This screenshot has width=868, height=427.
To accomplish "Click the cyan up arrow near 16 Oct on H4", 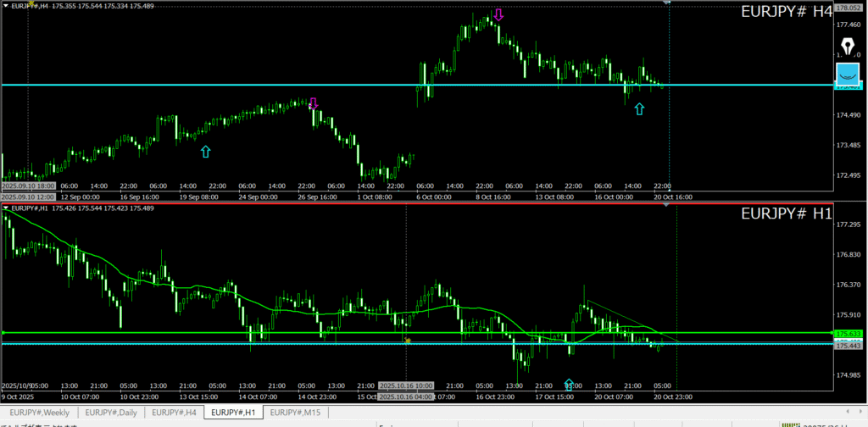I will click(x=639, y=108).
